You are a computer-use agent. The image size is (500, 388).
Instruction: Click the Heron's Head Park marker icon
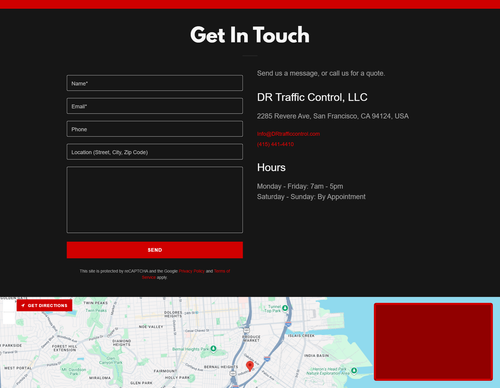click(354, 370)
